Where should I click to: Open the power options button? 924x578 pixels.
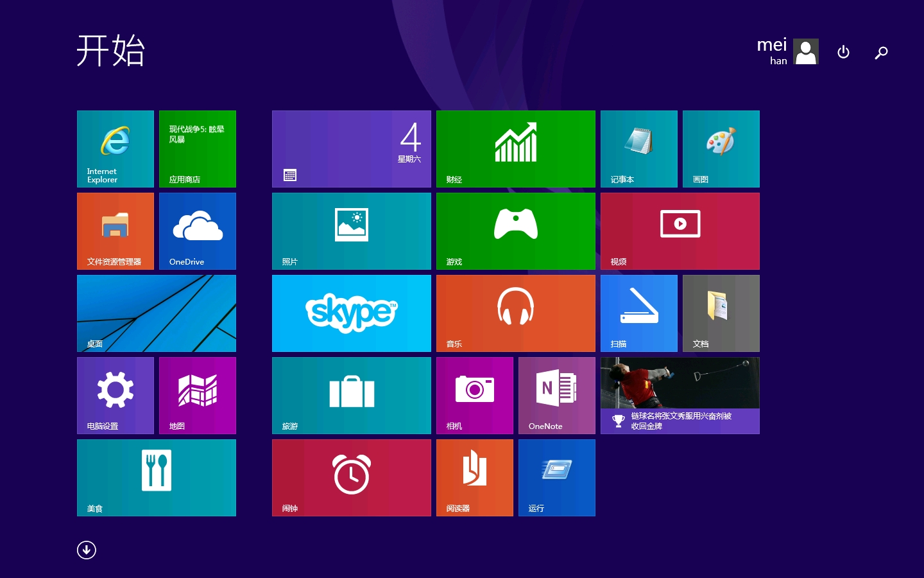point(843,52)
